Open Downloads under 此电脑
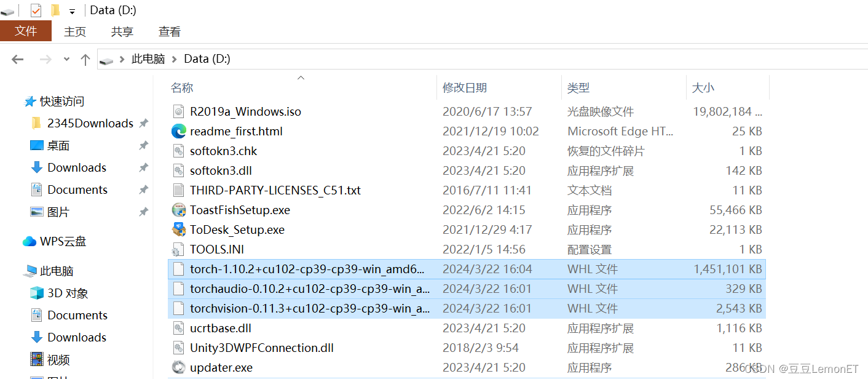 (77, 338)
